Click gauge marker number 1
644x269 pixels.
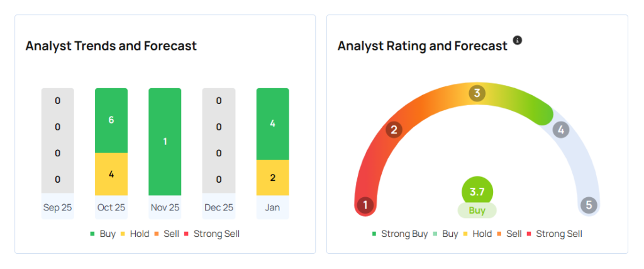pyautogui.click(x=365, y=205)
